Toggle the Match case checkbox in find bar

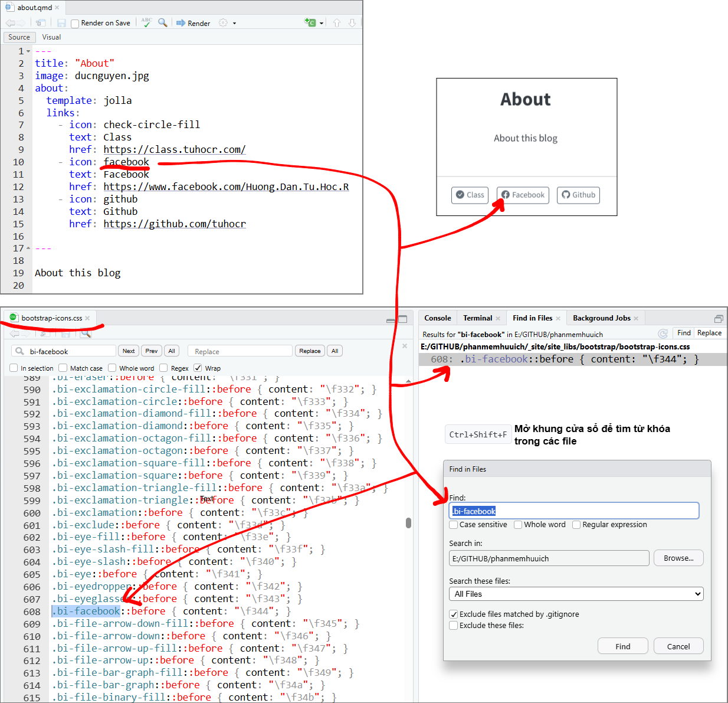63,368
